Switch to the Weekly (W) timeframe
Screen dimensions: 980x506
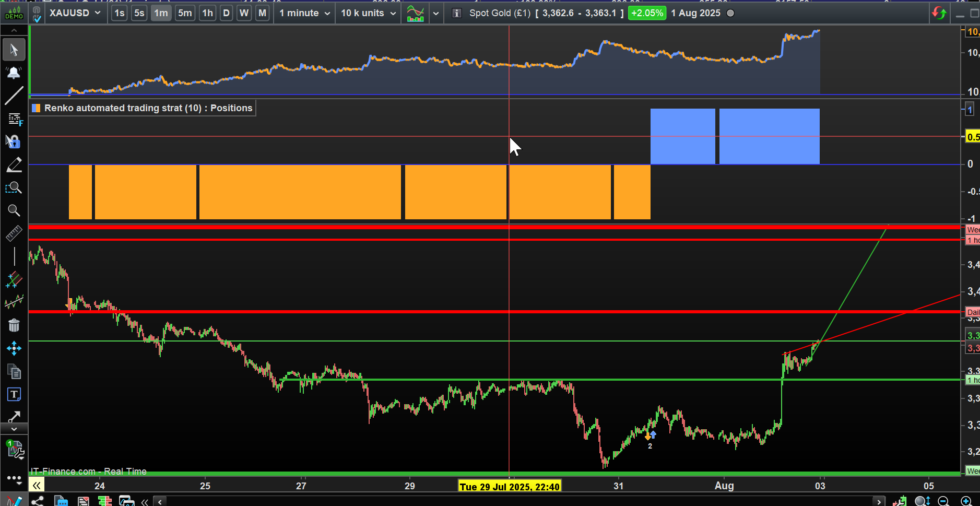click(244, 13)
